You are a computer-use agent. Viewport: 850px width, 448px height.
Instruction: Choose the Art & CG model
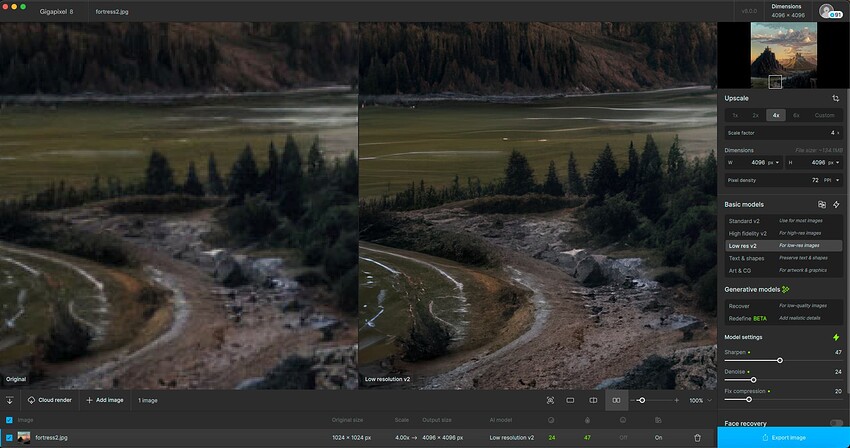(x=783, y=270)
